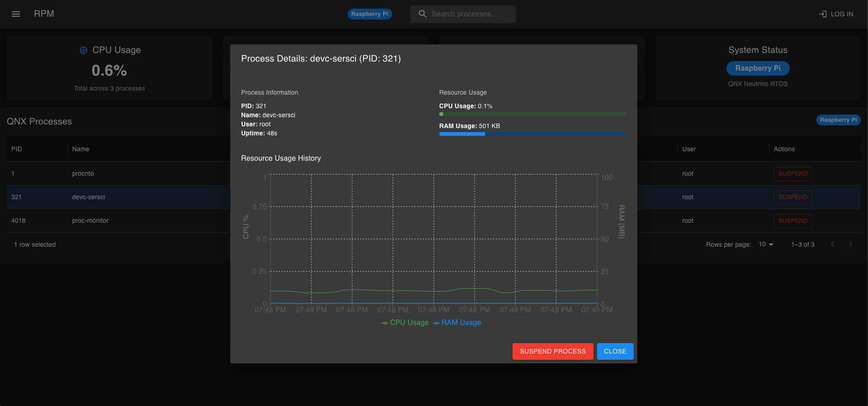Sort by User column header
This screenshot has width=868, height=406.
(689, 149)
